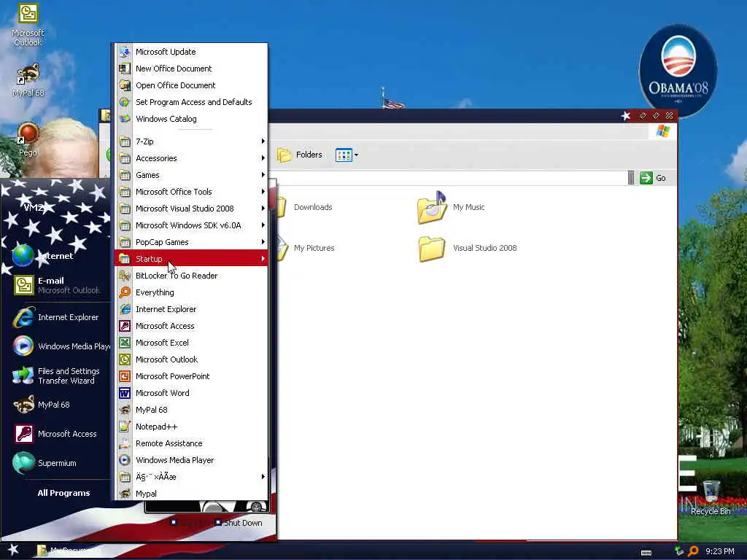The height and width of the screenshot is (560, 747).
Task: Open MyPal 68 desktop shortcut
Action: [x=28, y=80]
